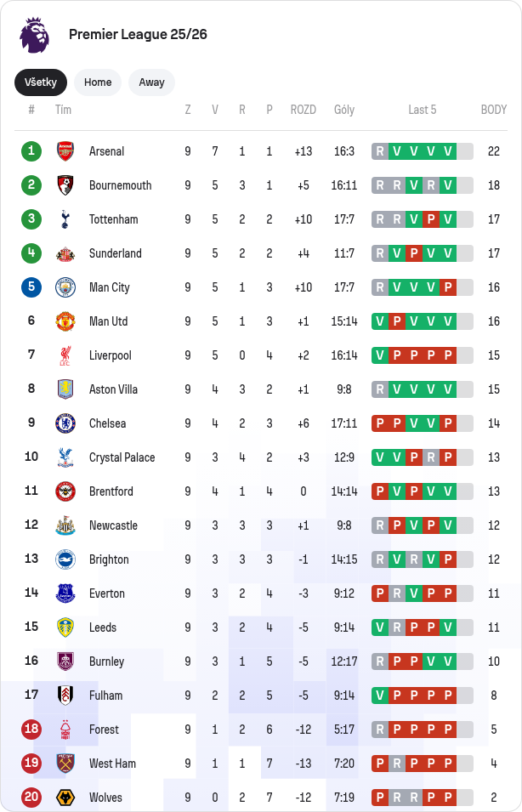The height and width of the screenshot is (812, 522).
Task: Click the red position 18 badge
Action: click(x=31, y=730)
